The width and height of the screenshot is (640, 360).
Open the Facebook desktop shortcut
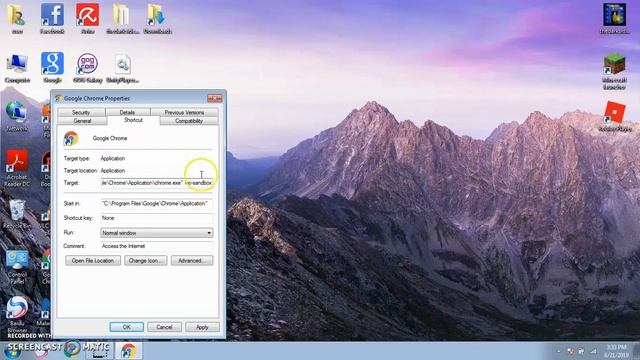click(x=52, y=18)
